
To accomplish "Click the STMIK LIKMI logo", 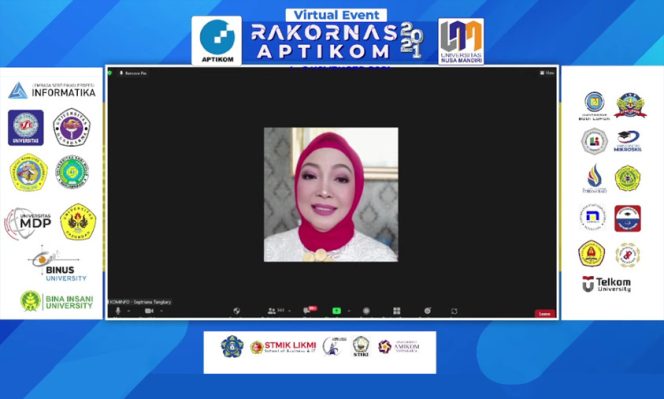I will pyautogui.click(x=283, y=347).
